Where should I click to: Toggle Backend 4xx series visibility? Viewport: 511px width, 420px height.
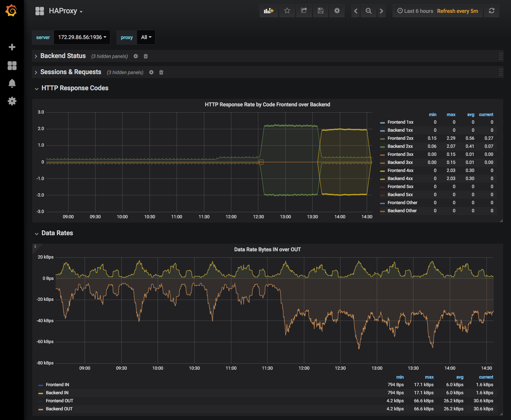pyautogui.click(x=400, y=178)
